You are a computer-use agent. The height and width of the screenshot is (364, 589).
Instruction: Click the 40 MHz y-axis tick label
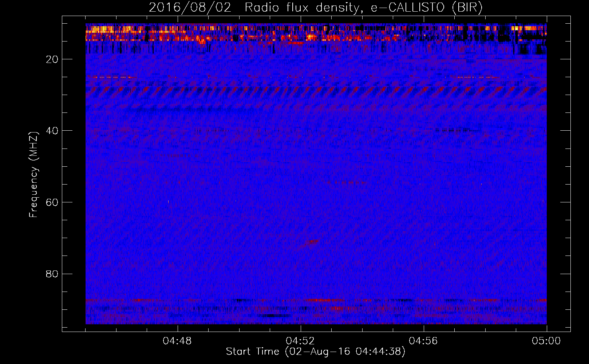point(52,131)
